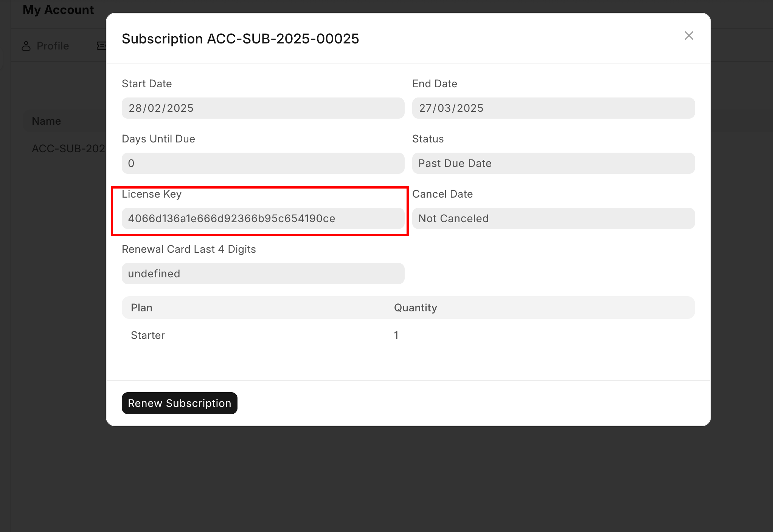Click the Start Date field 28/02/2025

pyautogui.click(x=263, y=108)
